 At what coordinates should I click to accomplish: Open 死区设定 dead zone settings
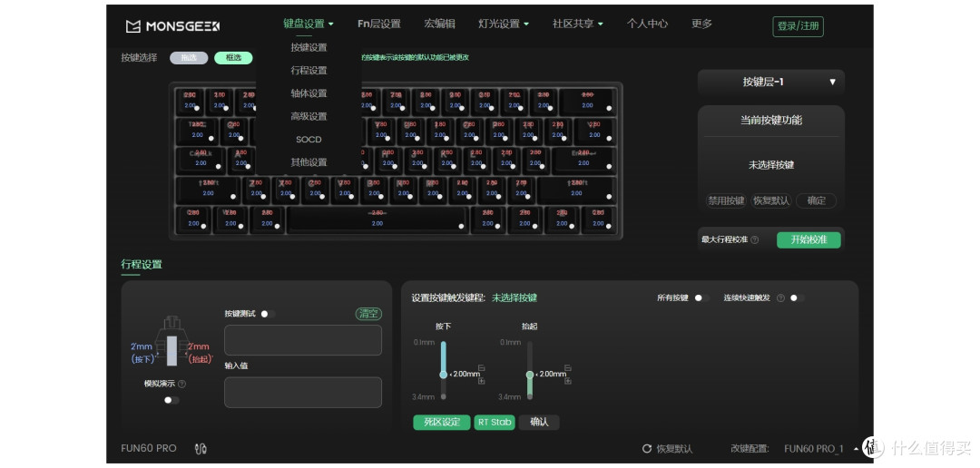click(442, 422)
